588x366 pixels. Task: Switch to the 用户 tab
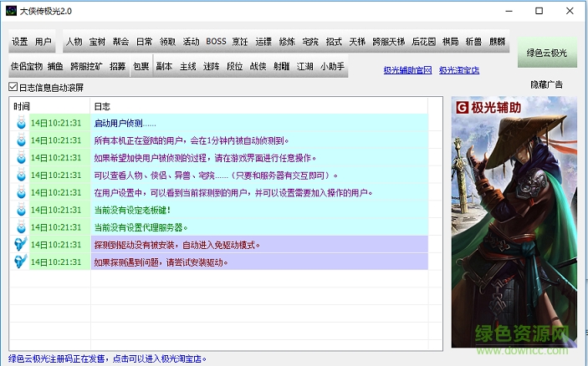pos(43,42)
